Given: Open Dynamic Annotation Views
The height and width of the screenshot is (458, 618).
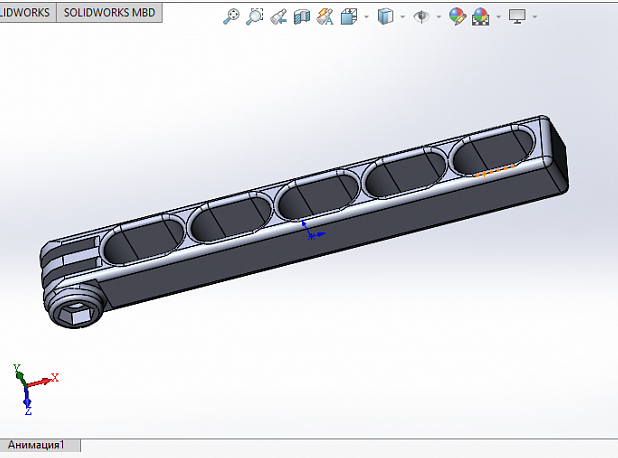Looking at the screenshot, I should pyautogui.click(x=325, y=16).
